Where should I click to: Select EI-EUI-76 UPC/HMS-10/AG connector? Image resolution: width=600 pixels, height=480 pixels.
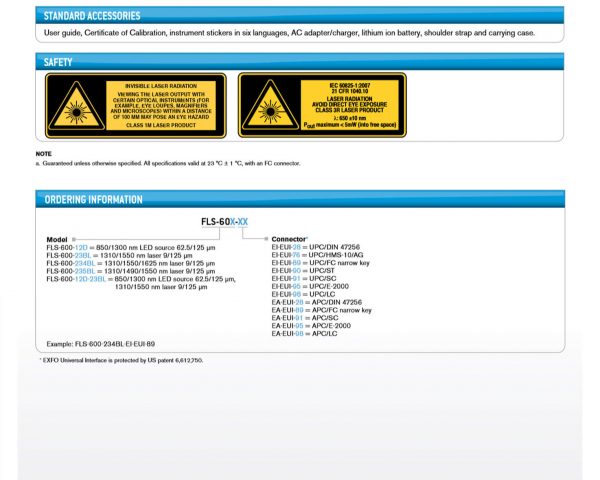(318, 255)
